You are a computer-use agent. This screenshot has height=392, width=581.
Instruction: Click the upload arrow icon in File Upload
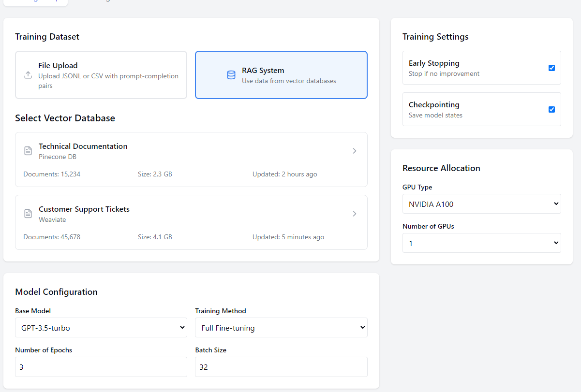[28, 75]
